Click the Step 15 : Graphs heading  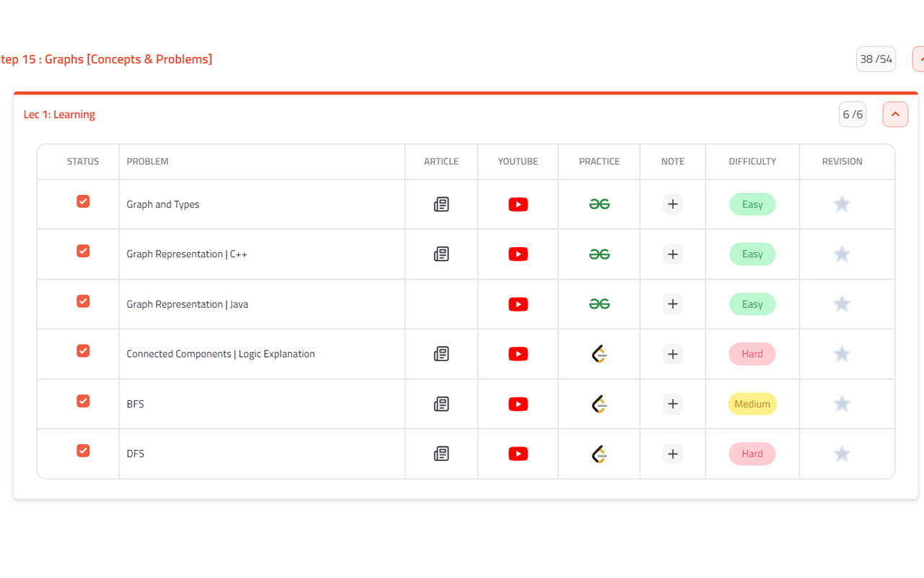tap(106, 59)
